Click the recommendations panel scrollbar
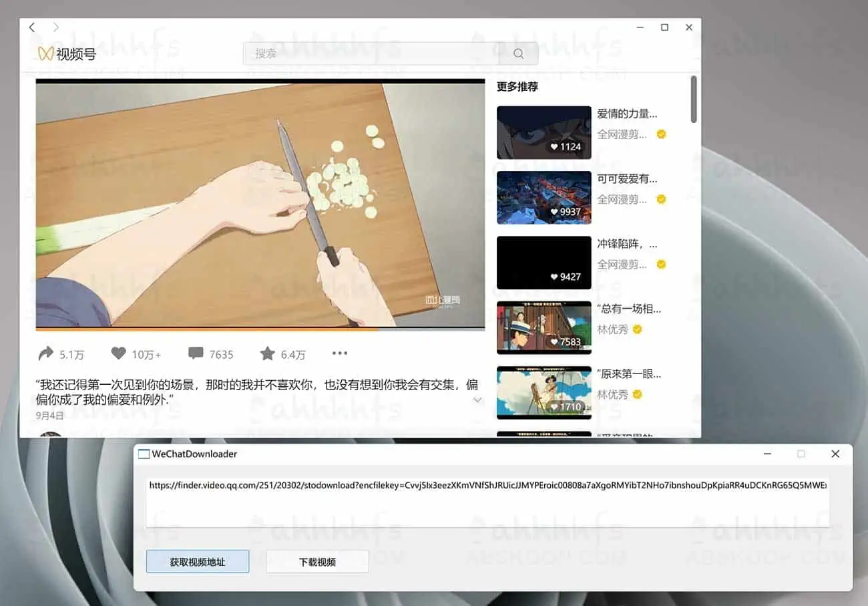The width and height of the screenshot is (868, 606). click(x=694, y=100)
